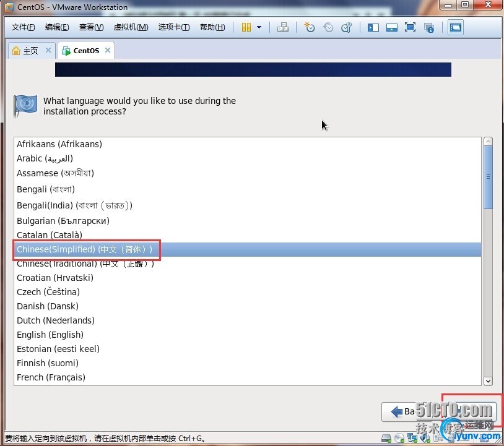Select Dutch (Nederlands) language

[248, 320]
